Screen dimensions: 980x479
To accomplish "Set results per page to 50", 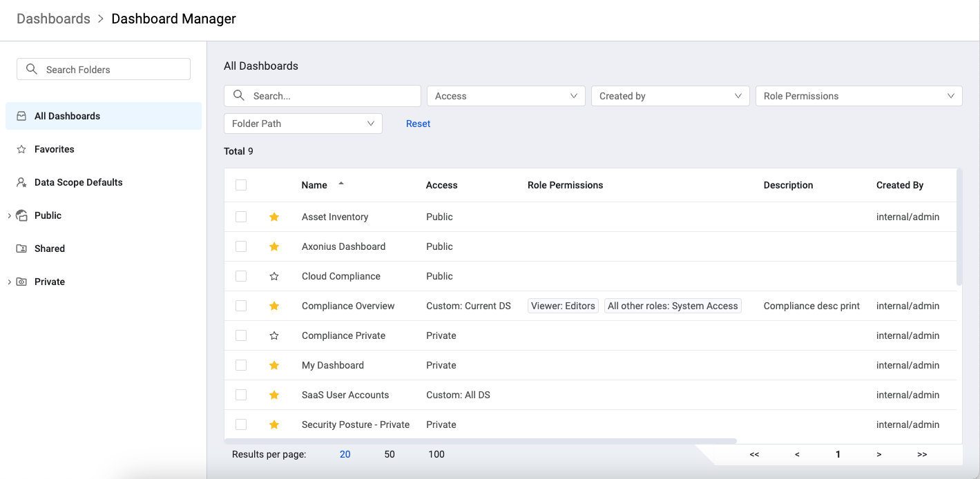I will (390, 454).
